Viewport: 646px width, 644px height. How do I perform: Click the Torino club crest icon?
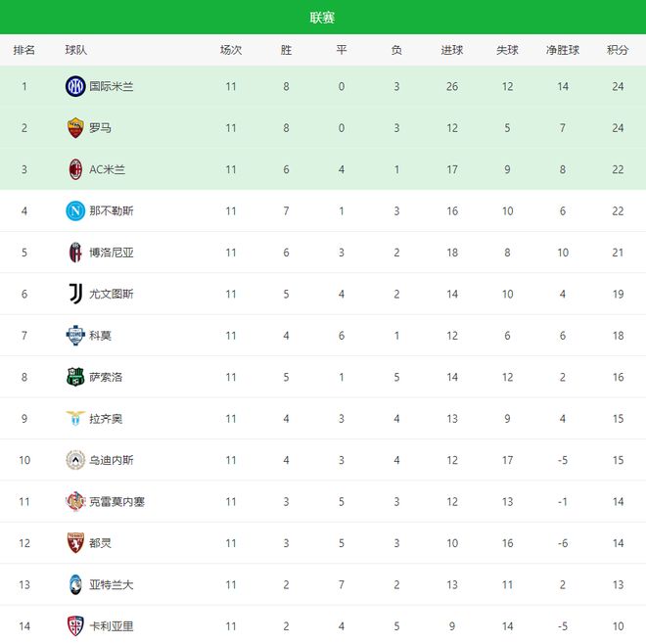pos(75,543)
